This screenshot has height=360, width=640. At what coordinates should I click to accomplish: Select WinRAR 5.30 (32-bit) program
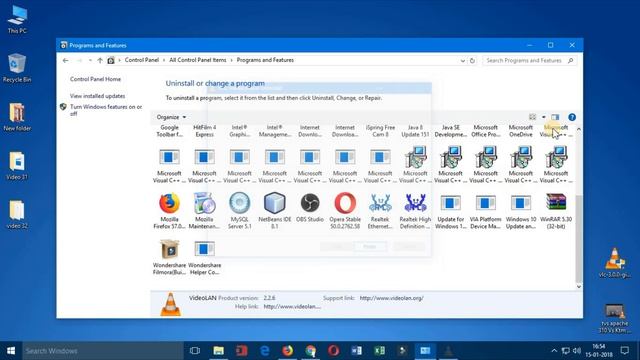pyautogui.click(x=556, y=211)
